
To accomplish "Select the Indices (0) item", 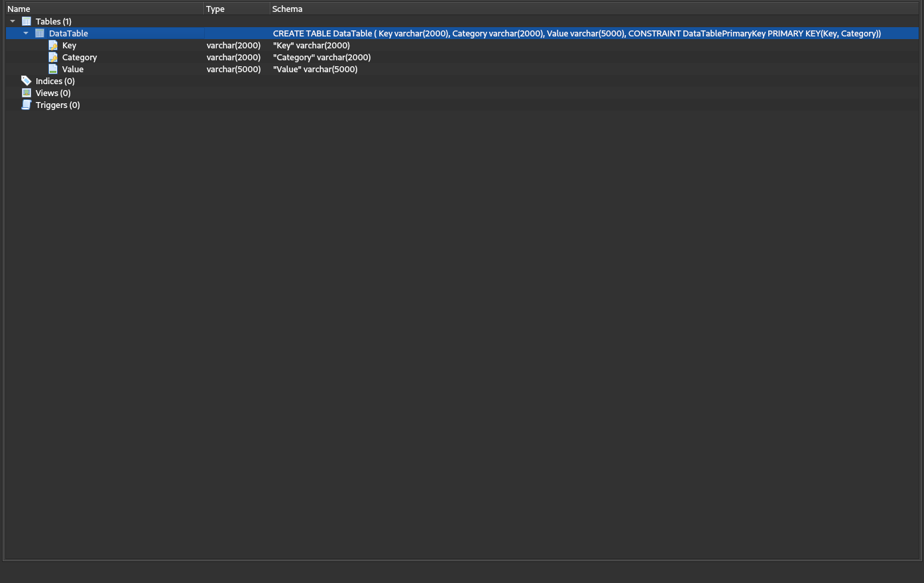I will tap(55, 81).
